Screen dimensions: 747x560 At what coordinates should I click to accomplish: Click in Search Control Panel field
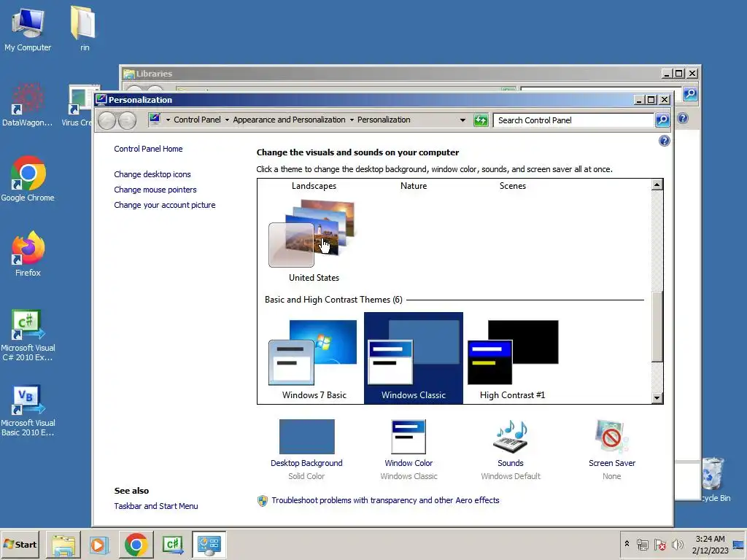pyautogui.click(x=574, y=120)
